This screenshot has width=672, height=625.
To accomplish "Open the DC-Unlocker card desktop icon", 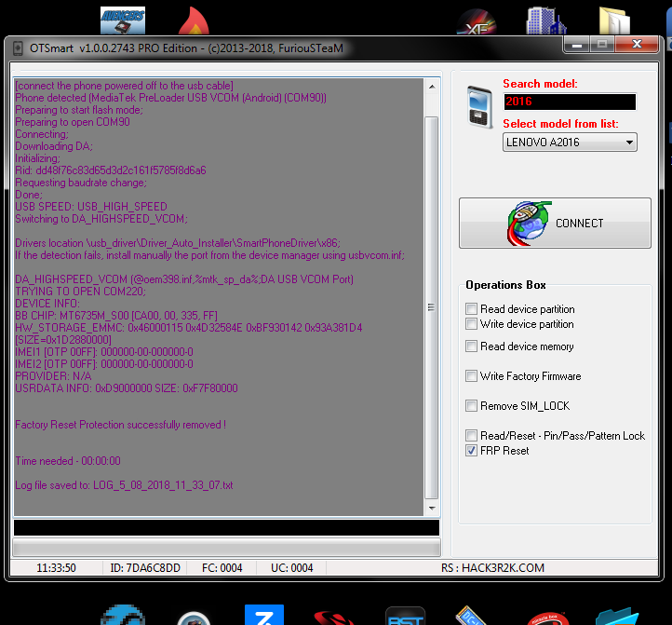I will pyautogui.click(x=472, y=615).
